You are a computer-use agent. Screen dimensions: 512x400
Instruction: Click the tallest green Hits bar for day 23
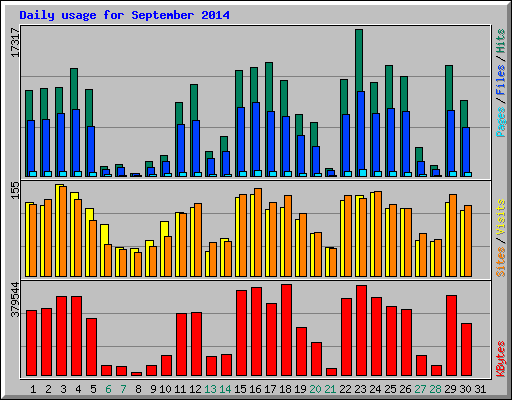pos(359,60)
